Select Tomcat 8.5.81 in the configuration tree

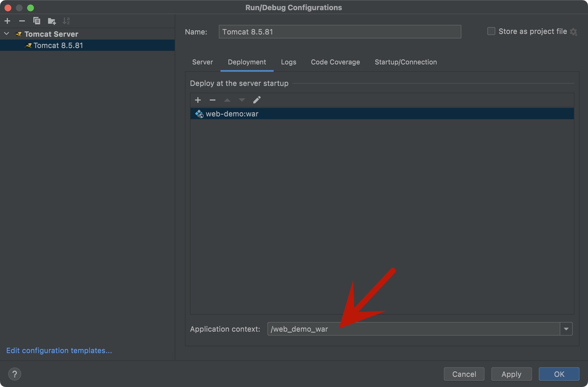click(x=58, y=45)
